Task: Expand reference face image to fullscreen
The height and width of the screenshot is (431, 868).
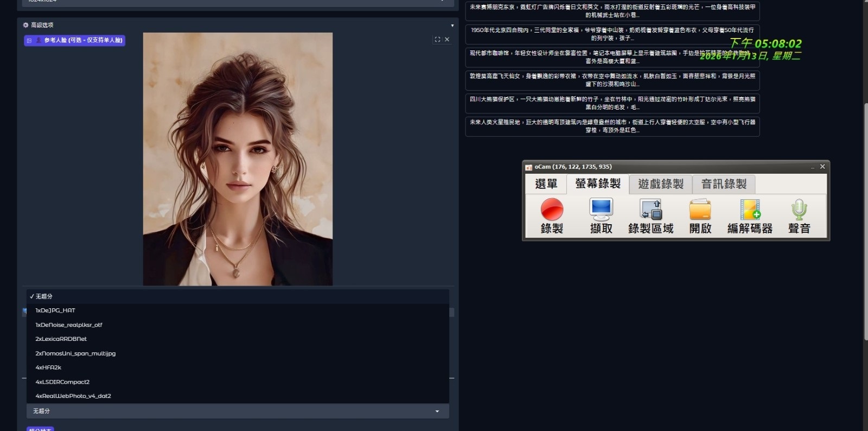Action: point(437,40)
